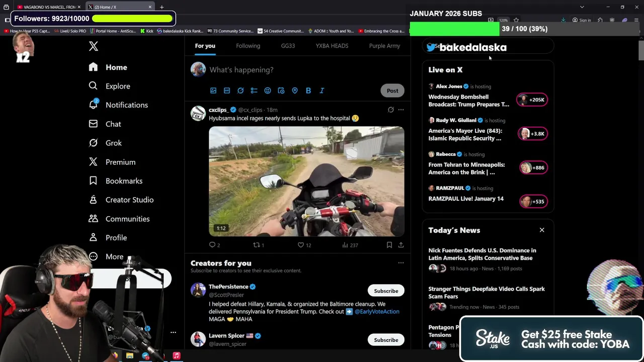The image size is (644, 362).
Task: Select the For you tab
Action: coord(205,46)
